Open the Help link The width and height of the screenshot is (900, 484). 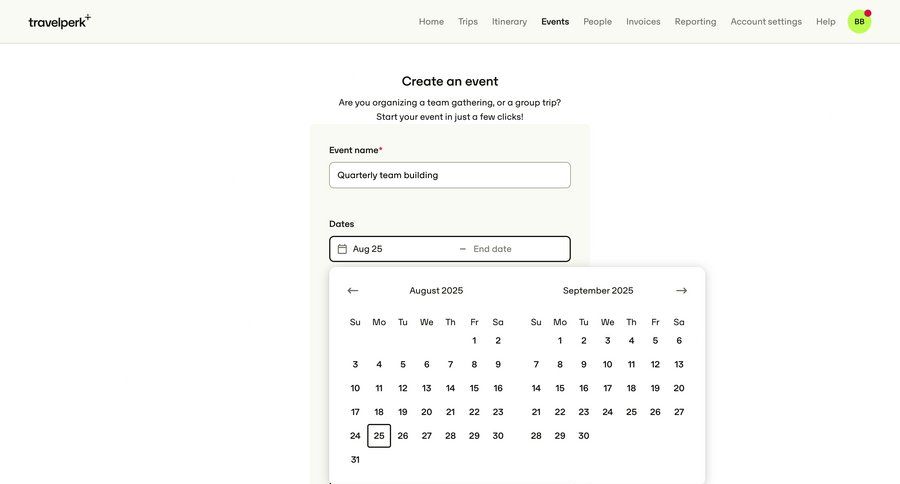(x=825, y=22)
